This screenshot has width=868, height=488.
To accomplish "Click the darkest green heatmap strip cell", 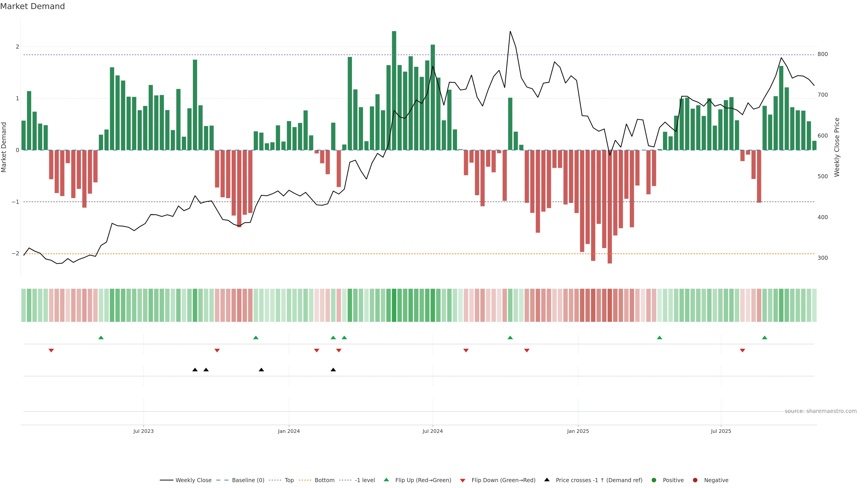I will [x=394, y=305].
